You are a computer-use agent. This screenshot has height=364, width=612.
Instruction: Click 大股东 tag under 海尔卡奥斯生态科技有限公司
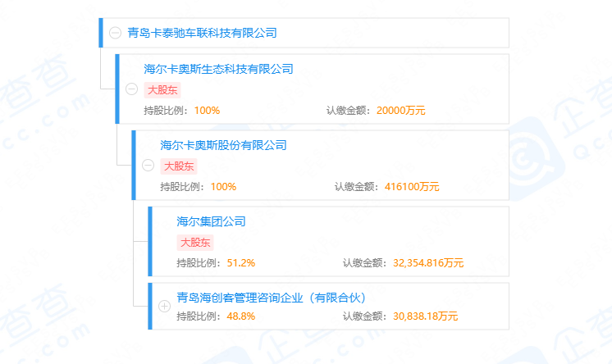pos(162,90)
